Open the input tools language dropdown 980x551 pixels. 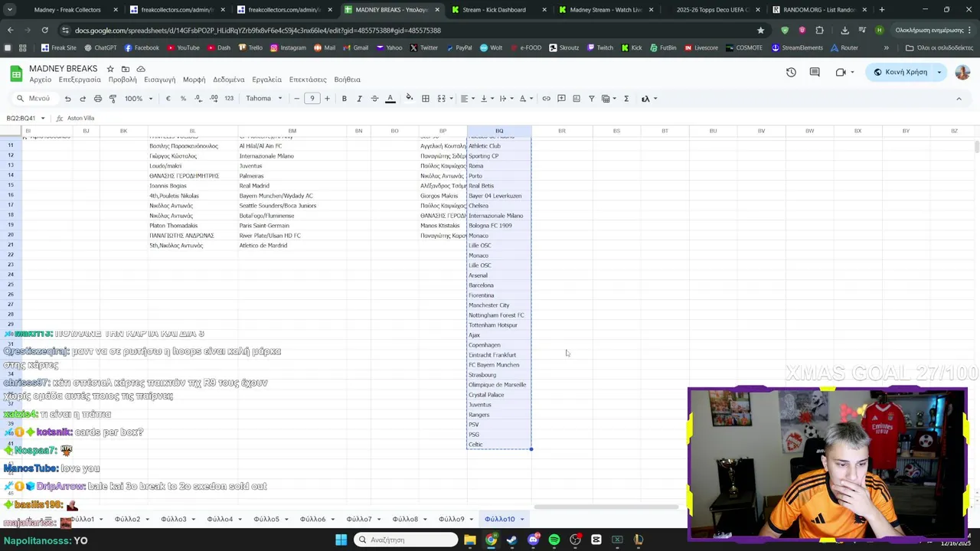coord(648,99)
